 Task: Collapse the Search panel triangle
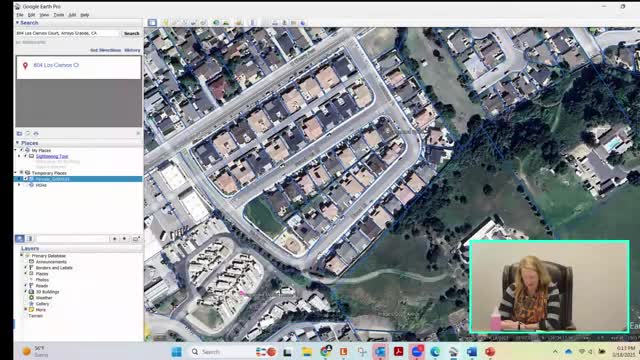[x=17, y=23]
